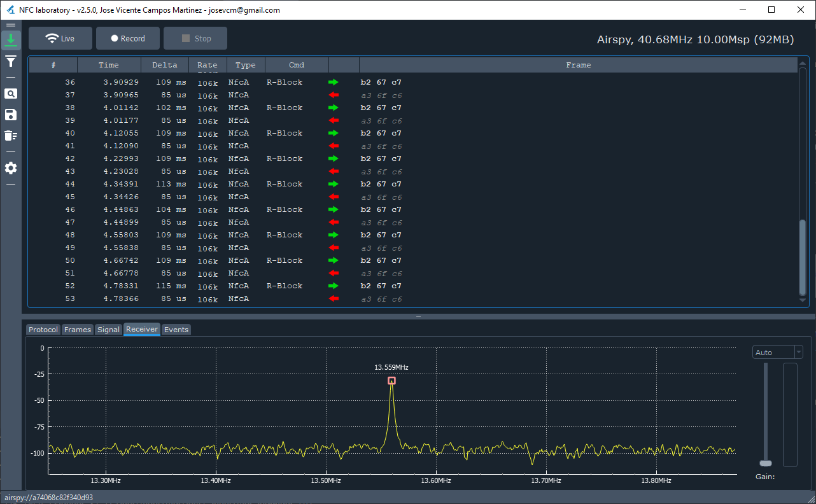Viewport: 816px width, 504px height.
Task: Click time value 4.34426
Action: click(x=120, y=197)
